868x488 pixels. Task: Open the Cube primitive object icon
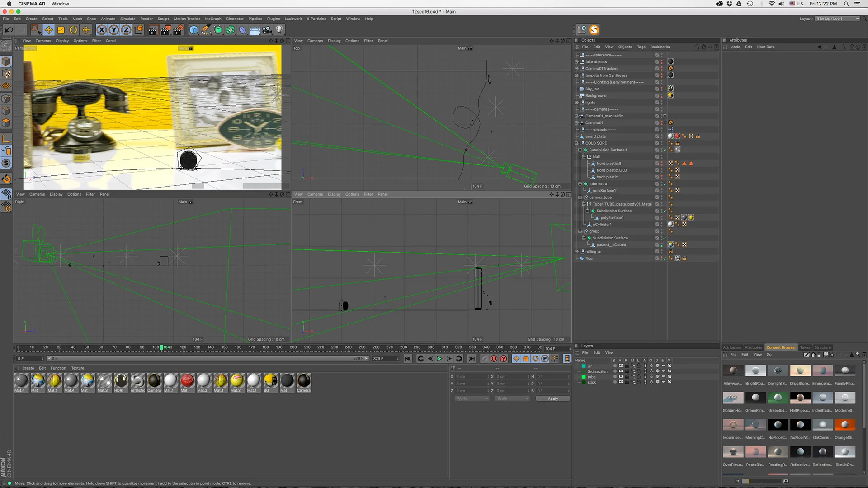pos(193,30)
